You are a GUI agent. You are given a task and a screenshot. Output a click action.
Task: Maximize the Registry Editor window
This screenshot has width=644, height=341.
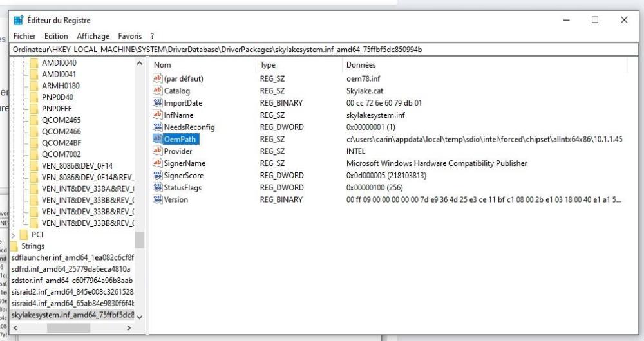point(594,20)
